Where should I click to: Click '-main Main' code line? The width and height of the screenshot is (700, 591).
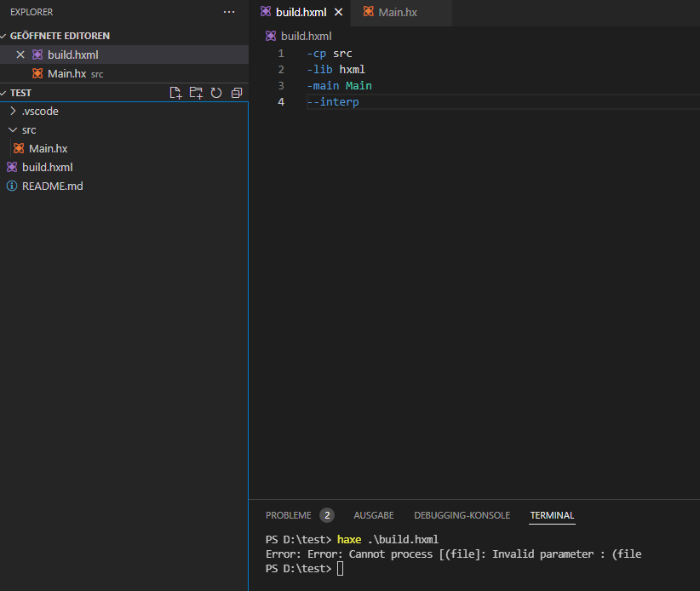click(x=339, y=86)
